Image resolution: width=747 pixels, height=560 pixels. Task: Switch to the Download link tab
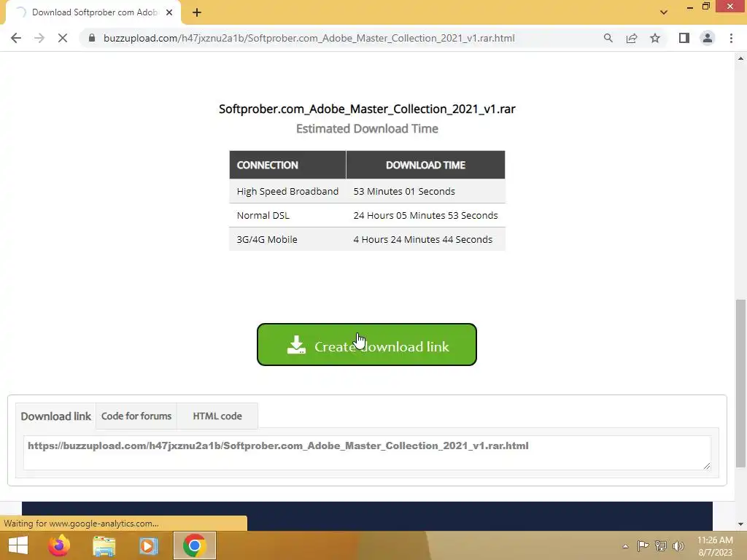pos(55,416)
